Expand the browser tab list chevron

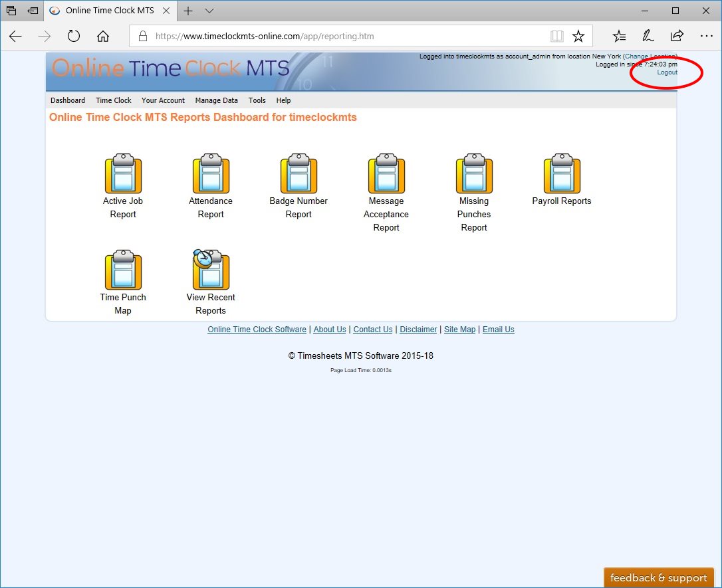tap(209, 11)
